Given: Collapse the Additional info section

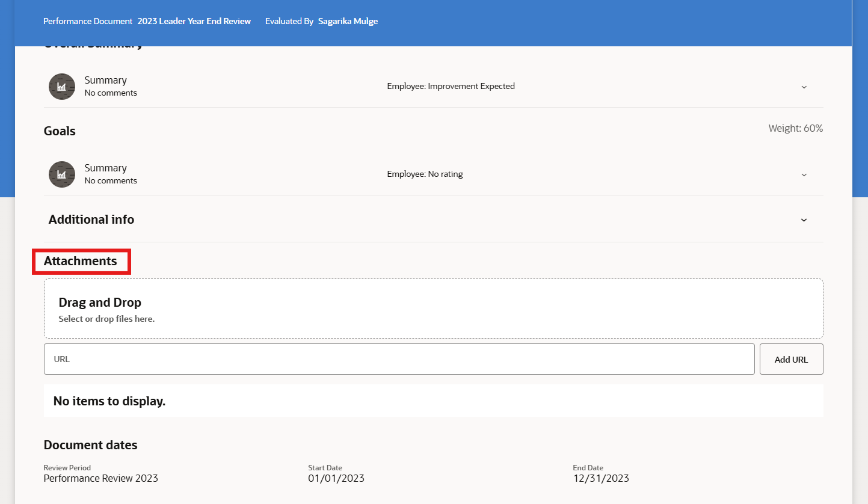Looking at the screenshot, I should (804, 220).
